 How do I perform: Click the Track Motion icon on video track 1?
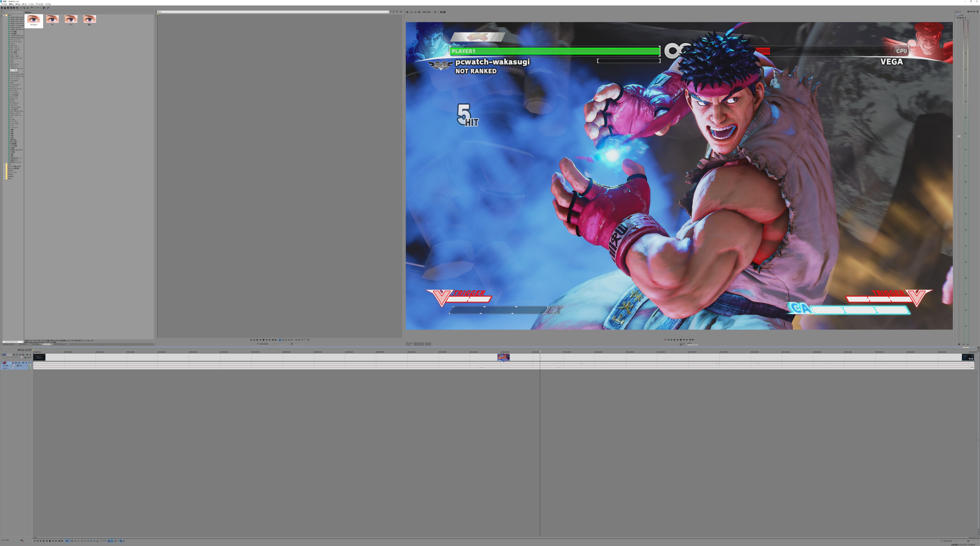pyautogui.click(x=14, y=355)
